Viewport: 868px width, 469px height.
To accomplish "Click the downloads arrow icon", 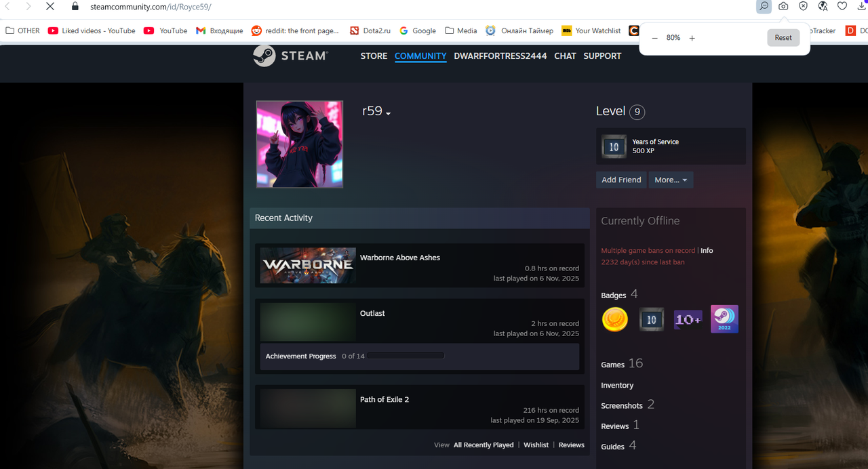I will click(862, 6).
